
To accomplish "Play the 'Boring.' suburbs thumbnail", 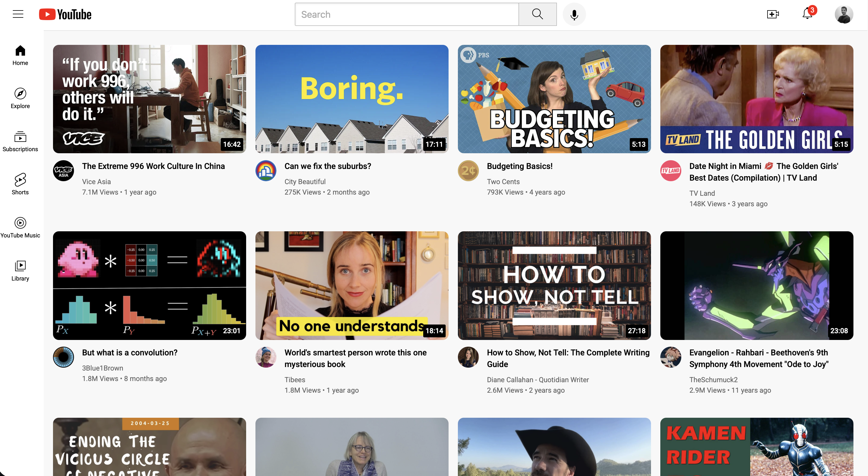I will tap(352, 99).
